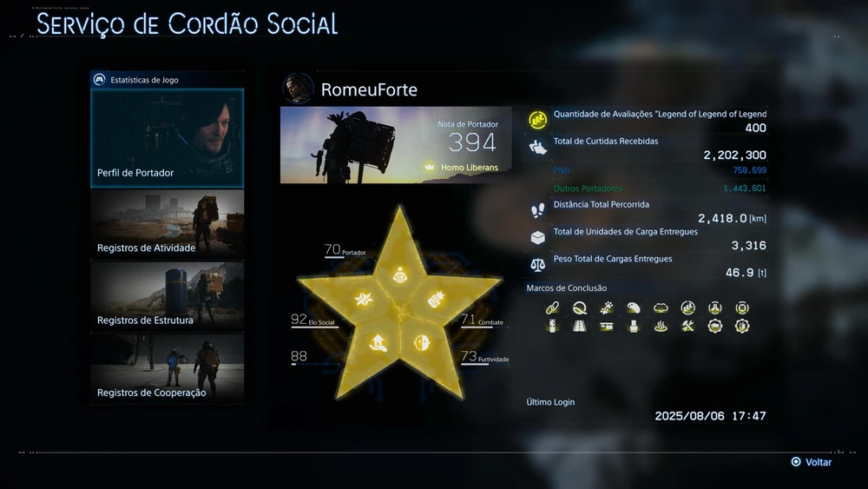
Task: Open the Registros de Atividade menu
Action: 168,224
